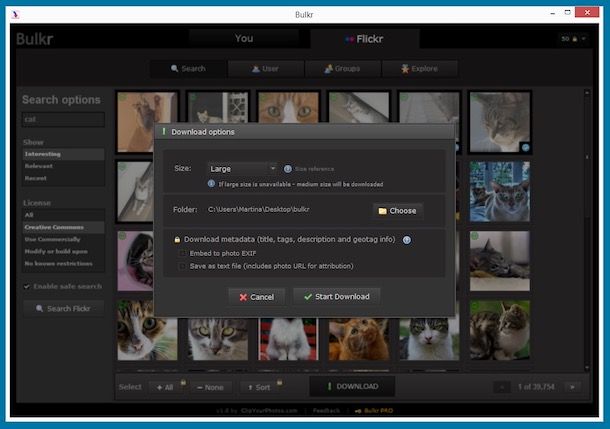Select the gray tabby thumbnail top right

pos(500,122)
